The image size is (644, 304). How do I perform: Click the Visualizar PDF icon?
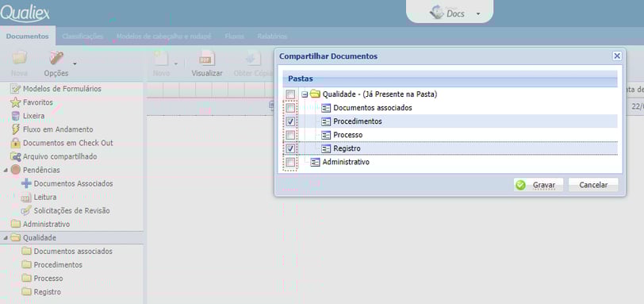coord(207,58)
